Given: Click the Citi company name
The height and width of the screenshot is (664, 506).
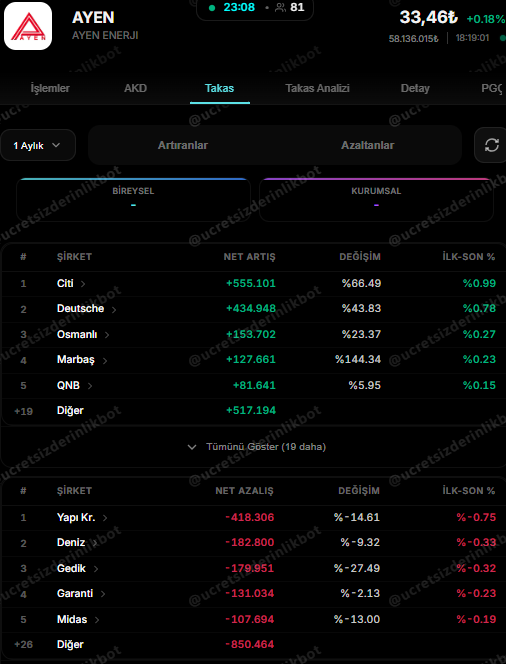Looking at the screenshot, I should (65, 283).
